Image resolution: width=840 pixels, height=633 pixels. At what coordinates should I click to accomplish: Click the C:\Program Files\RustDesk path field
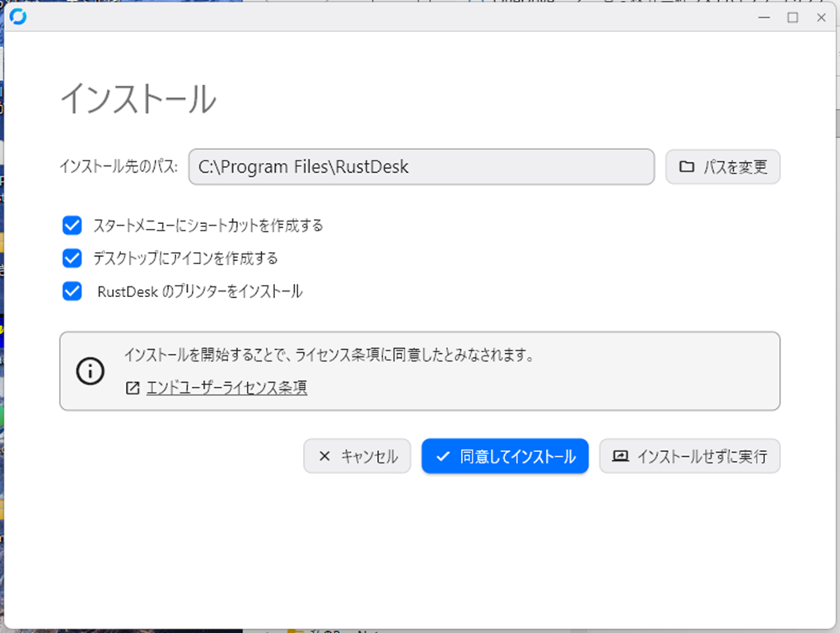click(421, 167)
